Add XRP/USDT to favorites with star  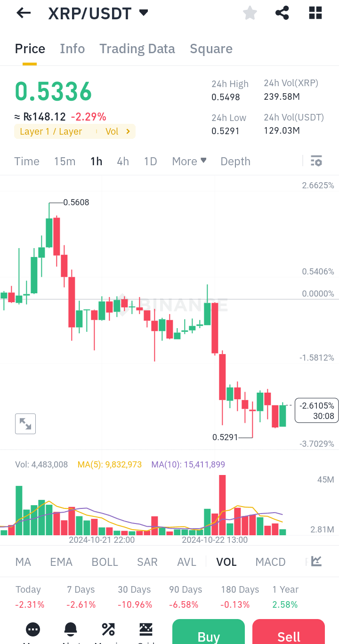250,13
